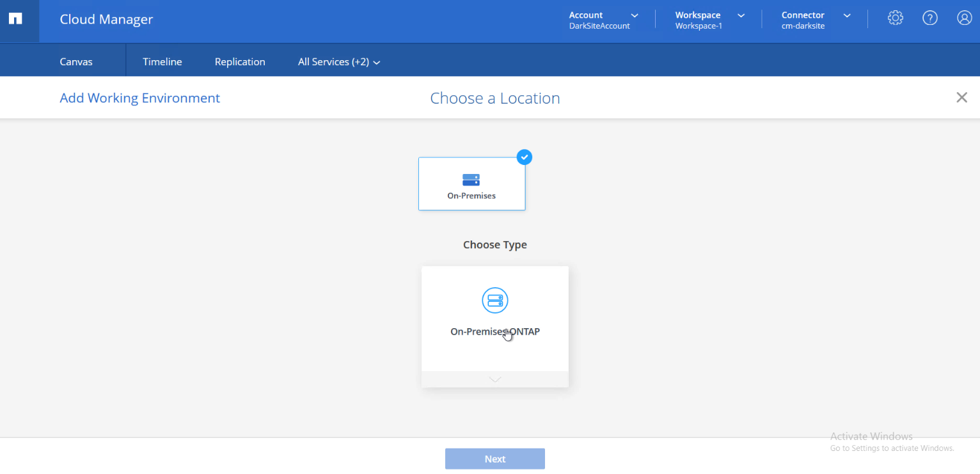Open the All Services (+2) menu
Image resolution: width=980 pixels, height=474 pixels.
[x=339, y=62]
